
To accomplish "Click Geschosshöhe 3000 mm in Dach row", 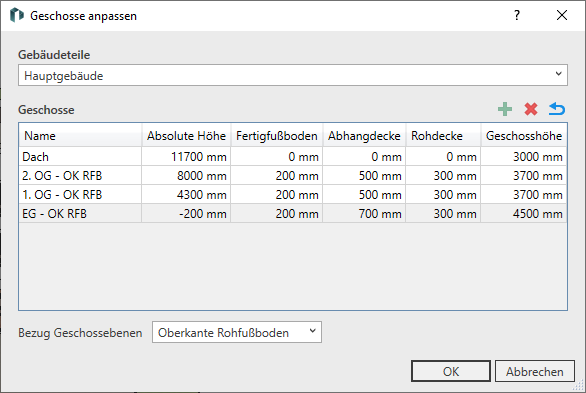I will (524, 157).
